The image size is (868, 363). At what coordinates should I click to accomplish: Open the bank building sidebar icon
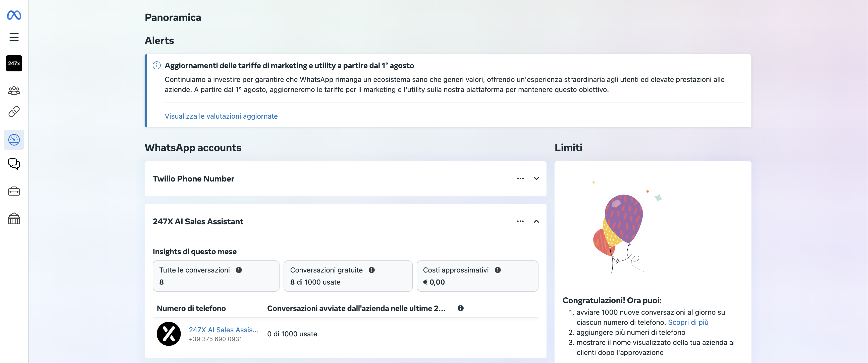coord(14,219)
